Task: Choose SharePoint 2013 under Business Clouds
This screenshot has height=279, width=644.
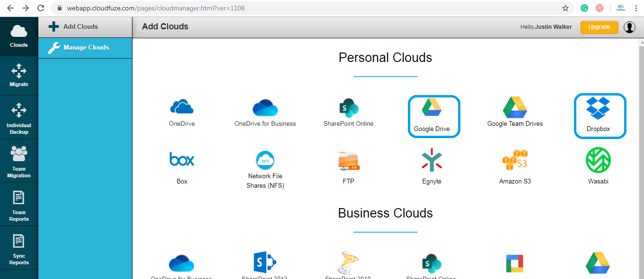Action: [265, 266]
